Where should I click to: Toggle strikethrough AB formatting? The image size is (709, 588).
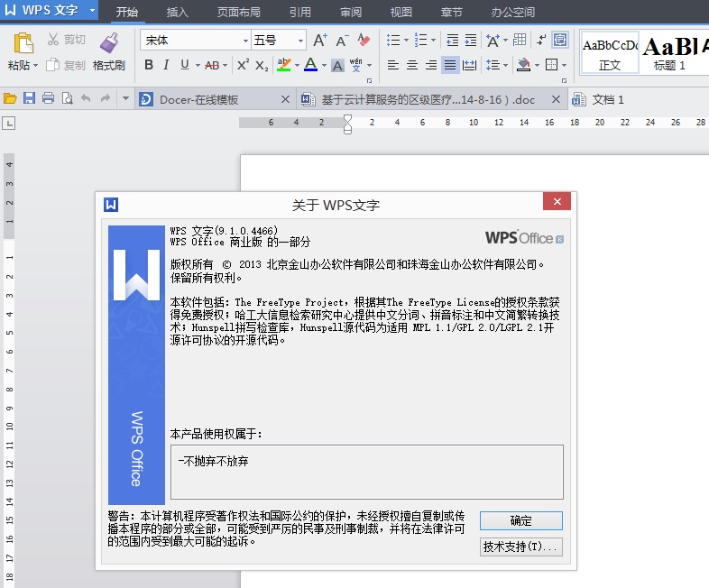(212, 66)
